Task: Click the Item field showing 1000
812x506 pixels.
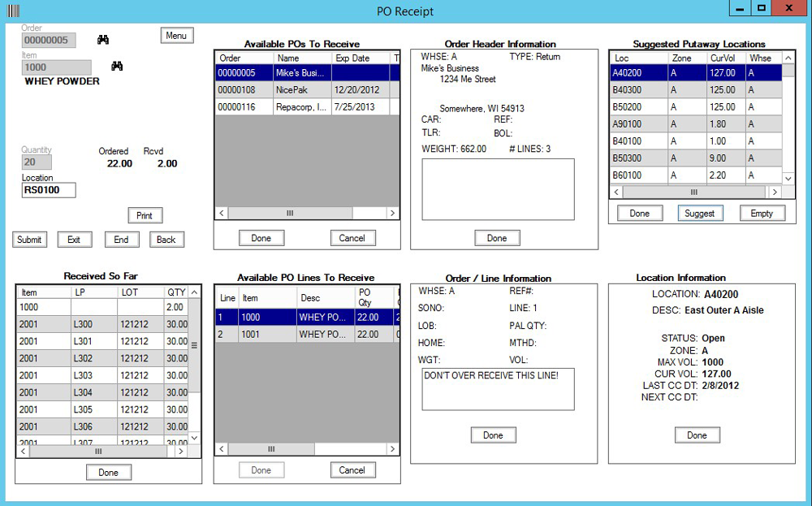Action: click(57, 67)
